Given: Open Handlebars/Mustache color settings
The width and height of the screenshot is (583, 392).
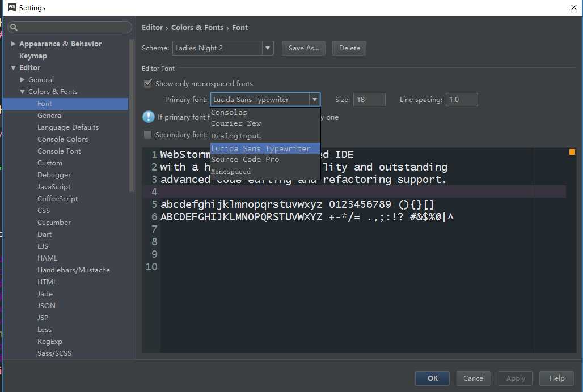Looking at the screenshot, I should pyautogui.click(x=74, y=270).
